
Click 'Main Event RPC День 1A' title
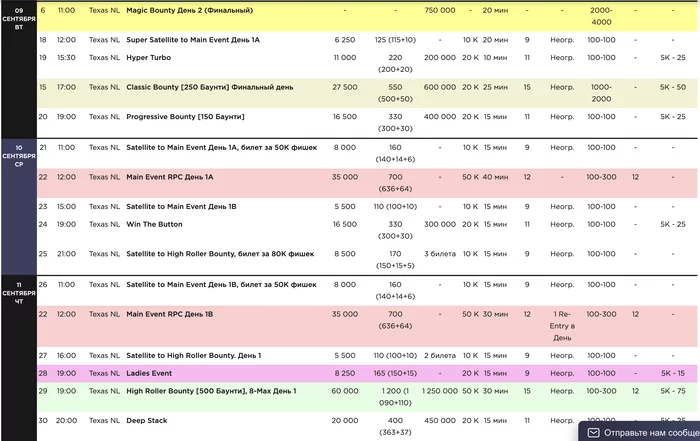point(170,177)
